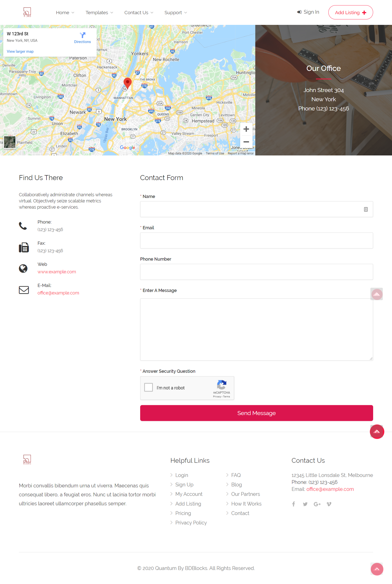
Task: Open Sign Up footer link
Action: click(x=184, y=485)
